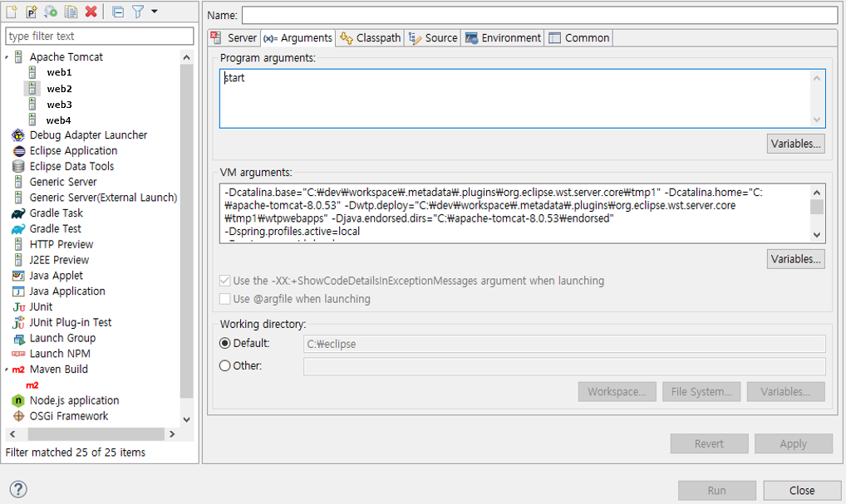Image resolution: width=846 pixels, height=504 pixels.
Task: Click the New launch configuration icon
Action: tap(12, 12)
